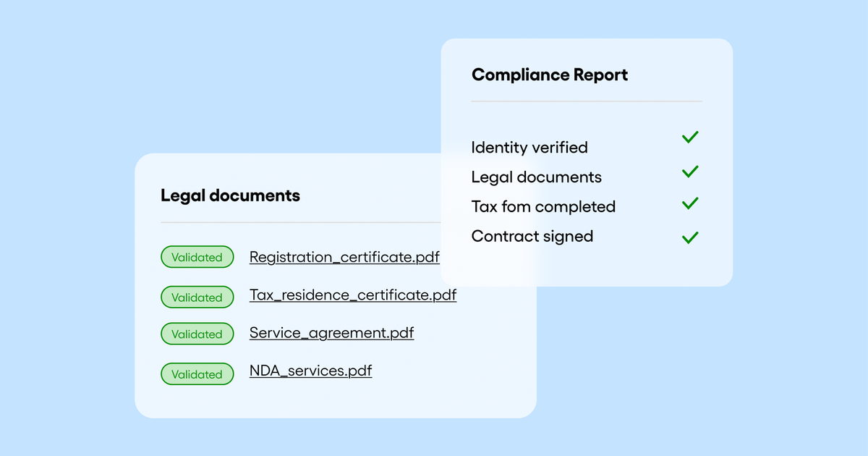Image resolution: width=868 pixels, height=456 pixels.
Task: Open Registration_certificate.pdf link
Action: pyautogui.click(x=344, y=257)
